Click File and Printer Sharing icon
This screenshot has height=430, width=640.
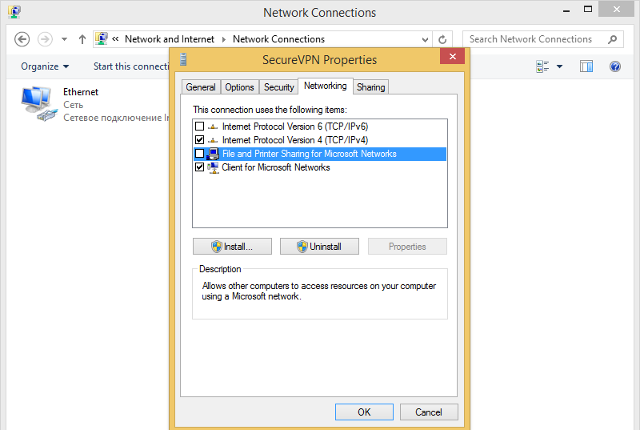[x=213, y=154]
